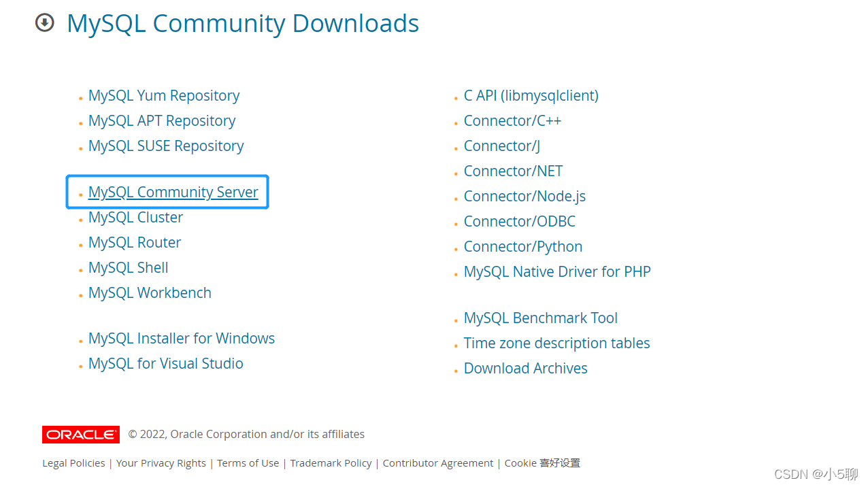Go to MySQL Workbench downloads
The width and height of the screenshot is (868, 487).
pyautogui.click(x=150, y=293)
